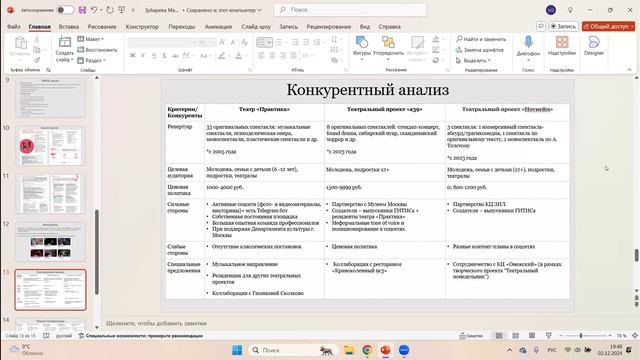Click the font color A button
The height and width of the screenshot is (360, 640).
coord(239,56)
